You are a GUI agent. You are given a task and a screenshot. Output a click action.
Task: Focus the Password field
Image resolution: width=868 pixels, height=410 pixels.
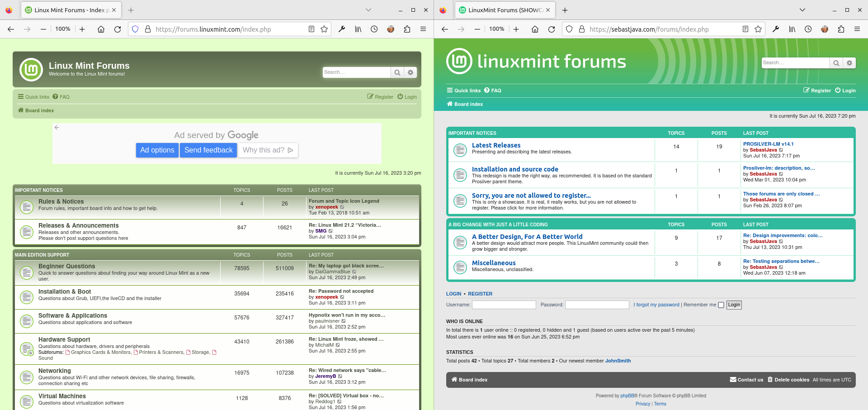[x=597, y=305]
